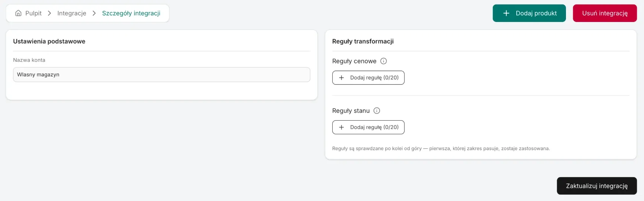The height and width of the screenshot is (201, 644).
Task: Select Szczegóły integracji breadcrumb item
Action: click(x=131, y=13)
